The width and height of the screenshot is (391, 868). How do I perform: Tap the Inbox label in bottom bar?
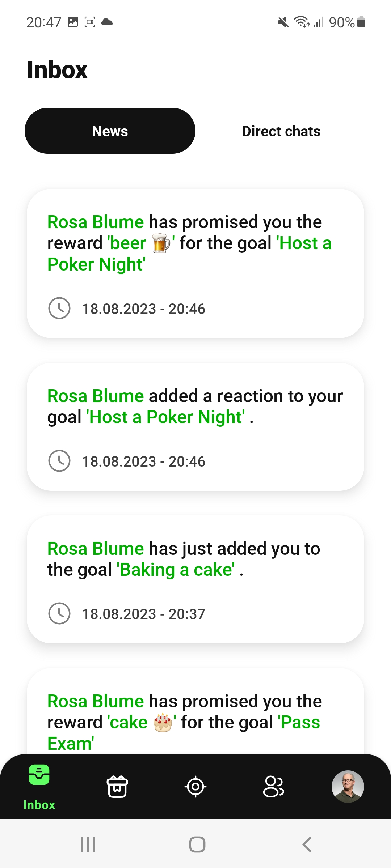[x=39, y=805]
